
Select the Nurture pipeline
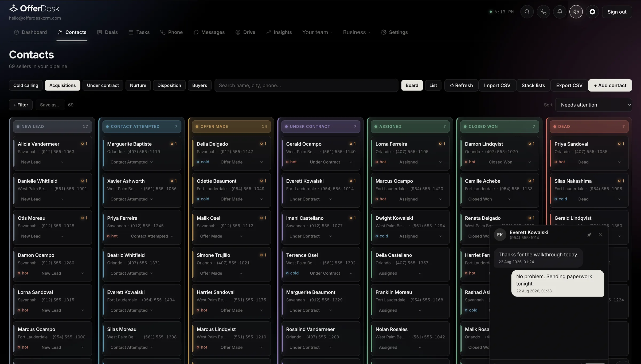pyautogui.click(x=138, y=85)
